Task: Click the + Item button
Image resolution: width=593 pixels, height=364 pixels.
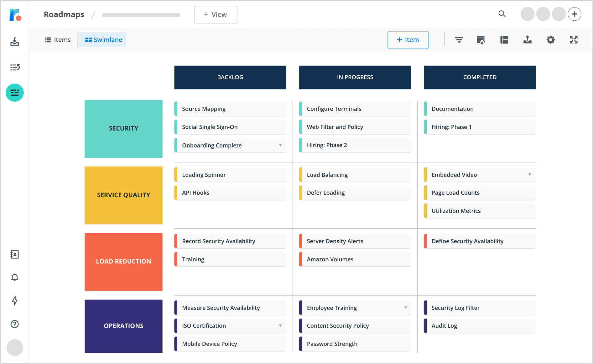Action: click(408, 40)
